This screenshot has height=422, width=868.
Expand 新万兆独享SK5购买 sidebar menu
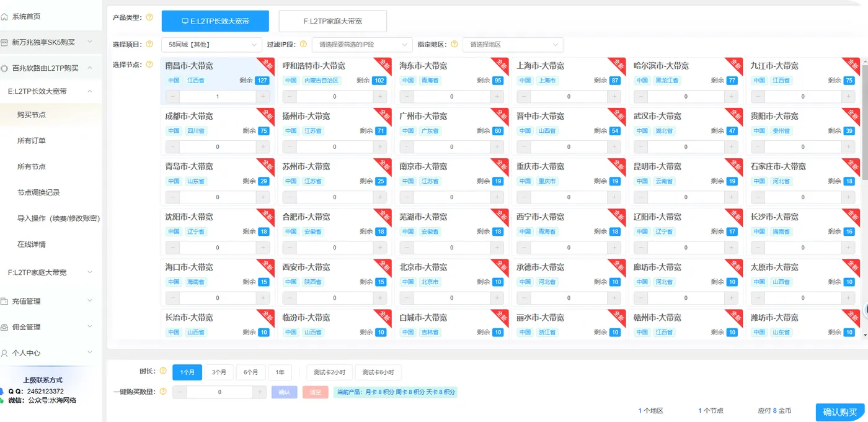click(90, 42)
